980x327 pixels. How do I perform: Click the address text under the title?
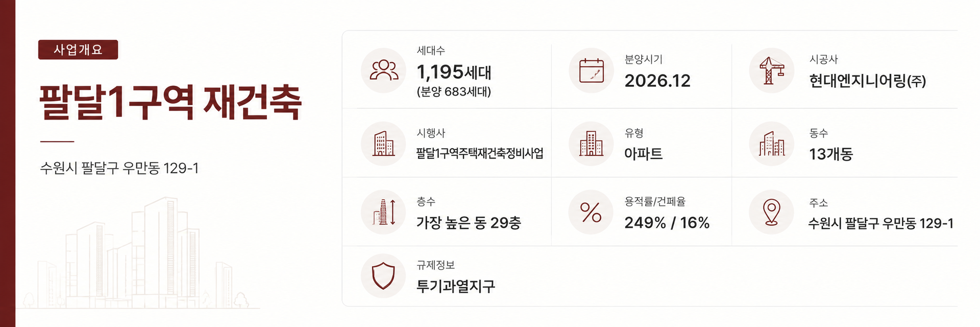(119, 168)
